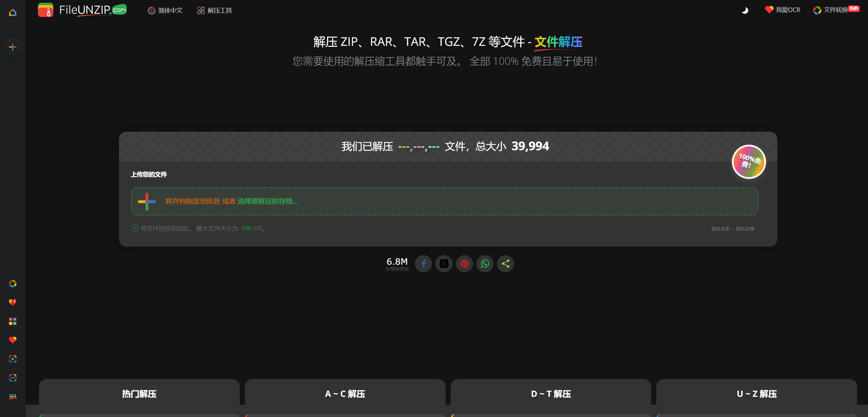Click the plus upload icon in left sidebar

(x=13, y=47)
